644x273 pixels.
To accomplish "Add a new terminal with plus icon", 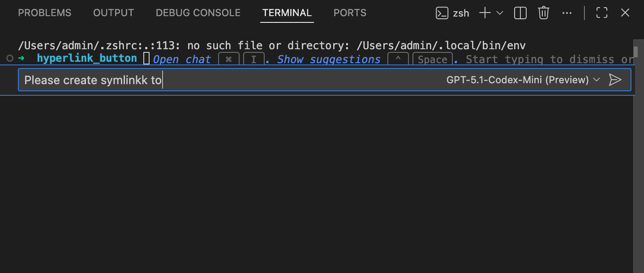I will click(x=485, y=13).
